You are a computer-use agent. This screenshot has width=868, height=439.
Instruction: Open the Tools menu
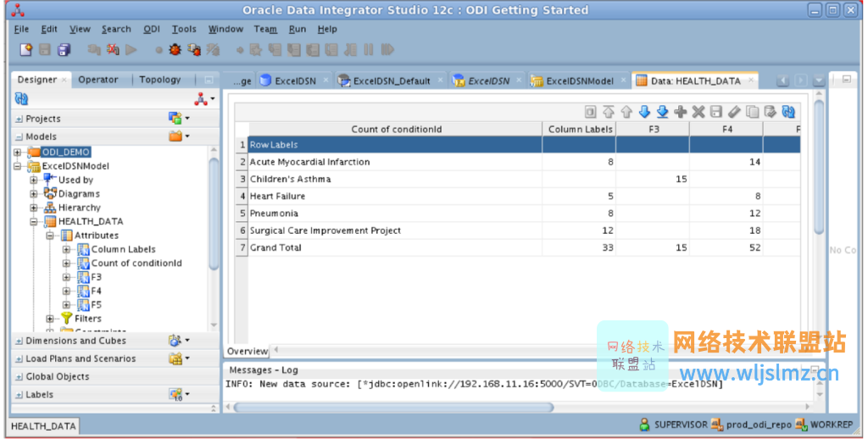[184, 29]
